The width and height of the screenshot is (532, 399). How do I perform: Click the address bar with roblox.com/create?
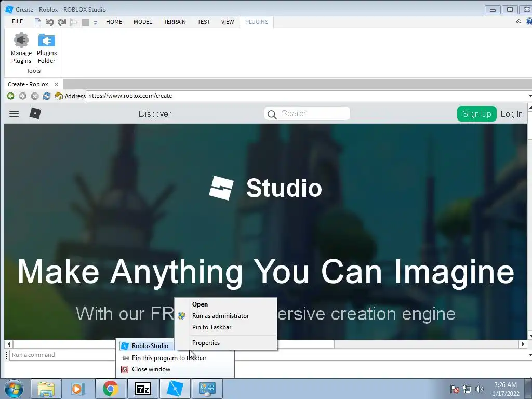click(308, 96)
